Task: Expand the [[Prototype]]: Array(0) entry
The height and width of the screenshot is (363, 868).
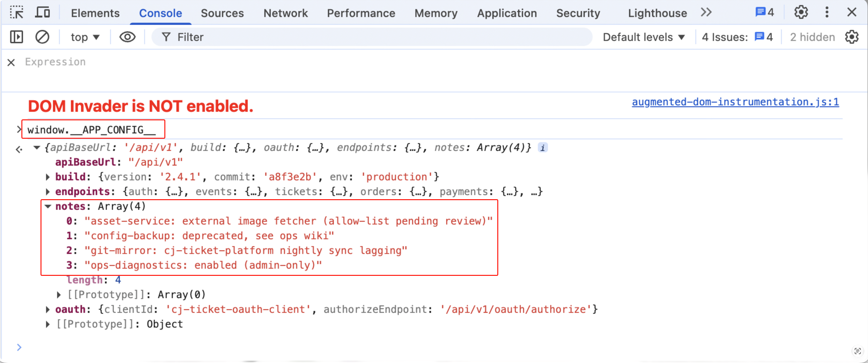Action: (59, 295)
